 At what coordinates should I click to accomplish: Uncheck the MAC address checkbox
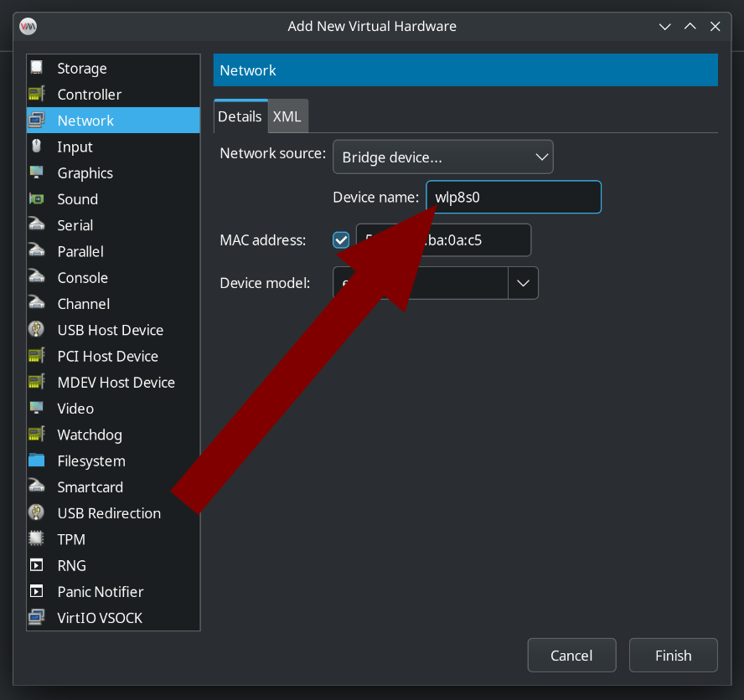coord(341,240)
